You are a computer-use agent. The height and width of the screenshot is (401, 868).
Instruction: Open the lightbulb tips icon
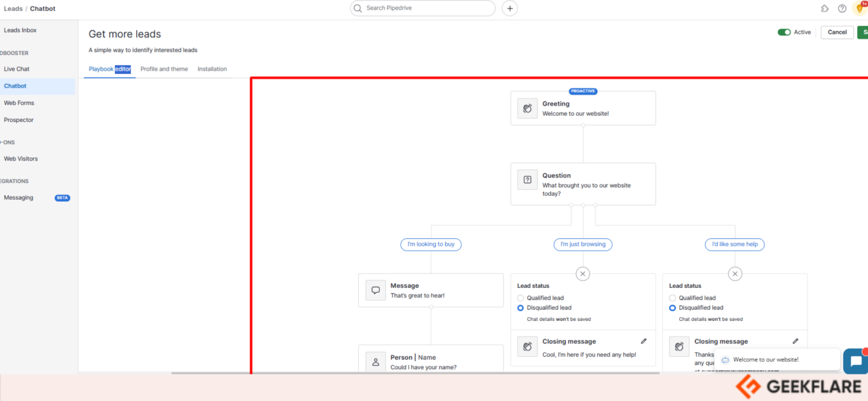859,8
